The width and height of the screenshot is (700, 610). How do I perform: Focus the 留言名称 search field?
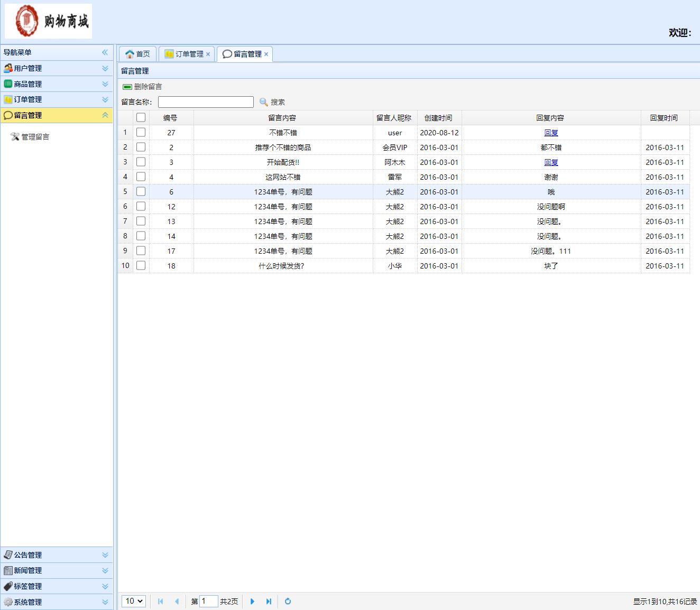pos(206,102)
